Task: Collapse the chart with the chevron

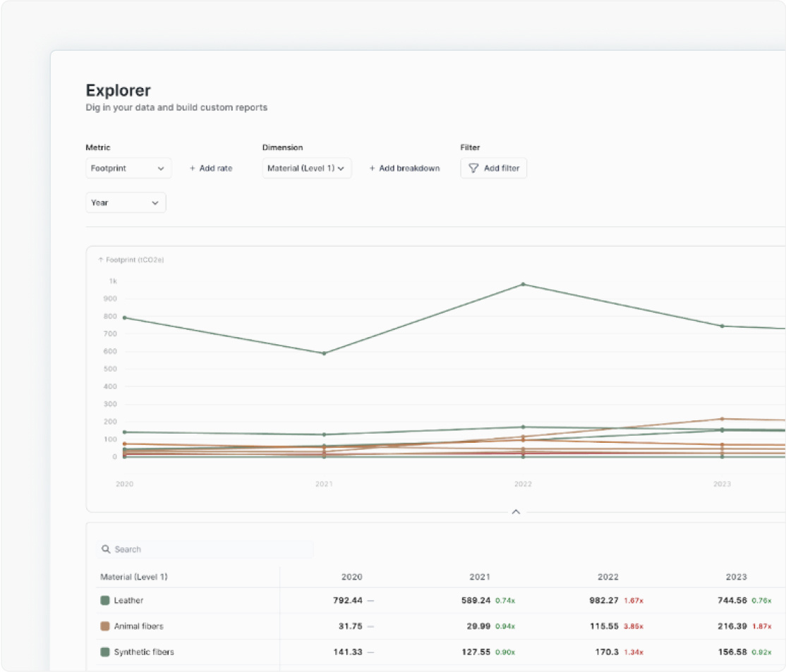Action: pos(516,512)
